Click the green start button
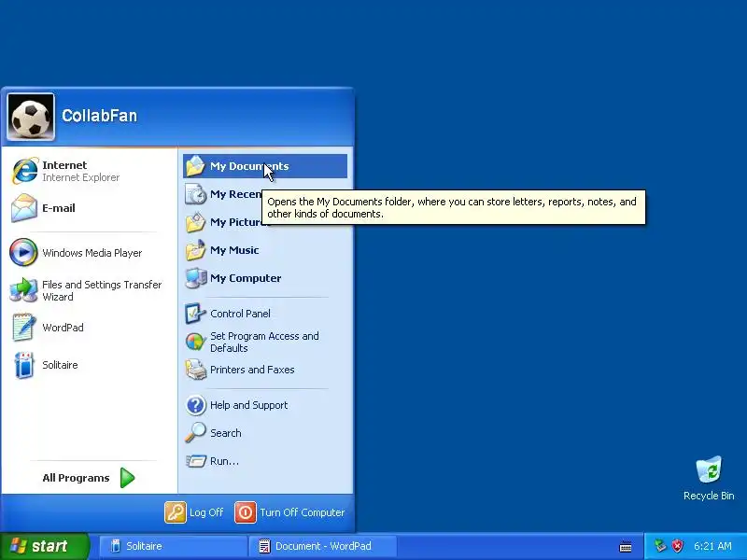The width and height of the screenshot is (747, 560). tap(44, 546)
